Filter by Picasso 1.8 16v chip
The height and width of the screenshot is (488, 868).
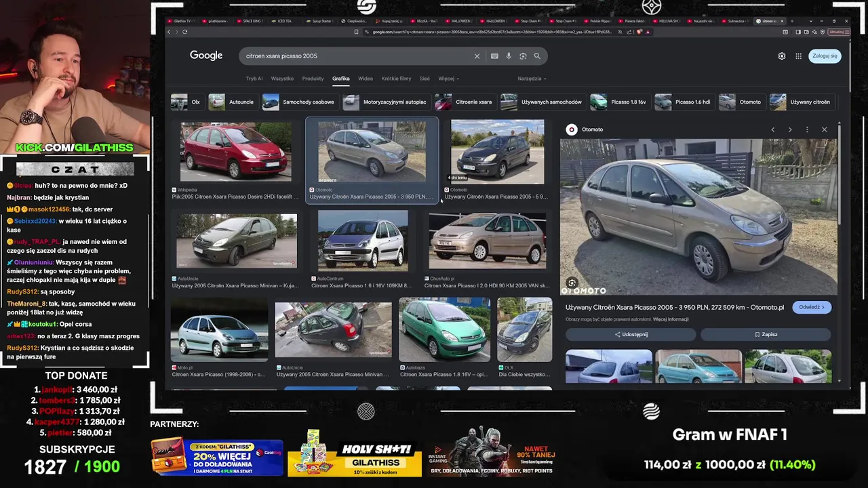(x=619, y=102)
